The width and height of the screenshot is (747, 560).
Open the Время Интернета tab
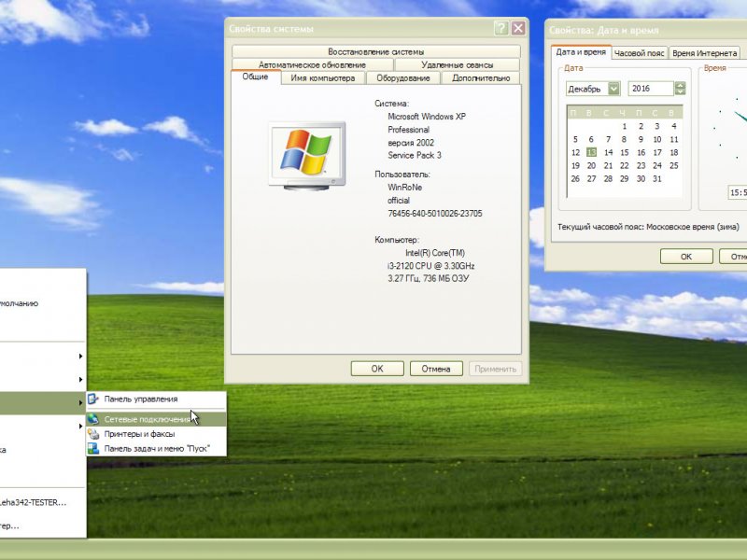(x=704, y=53)
